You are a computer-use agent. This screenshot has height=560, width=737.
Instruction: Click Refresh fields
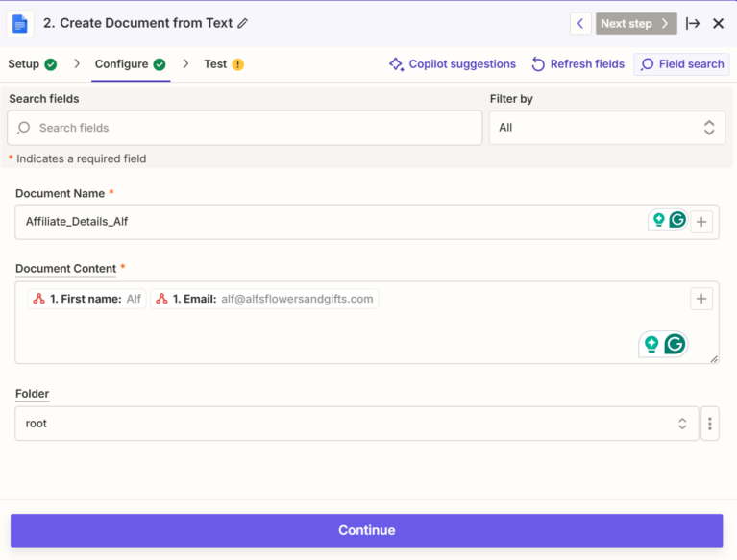(577, 64)
